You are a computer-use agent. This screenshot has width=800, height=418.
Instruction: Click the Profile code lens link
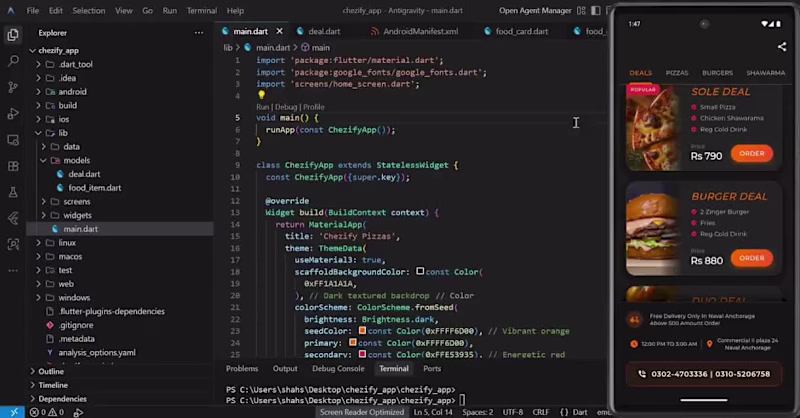[314, 107]
